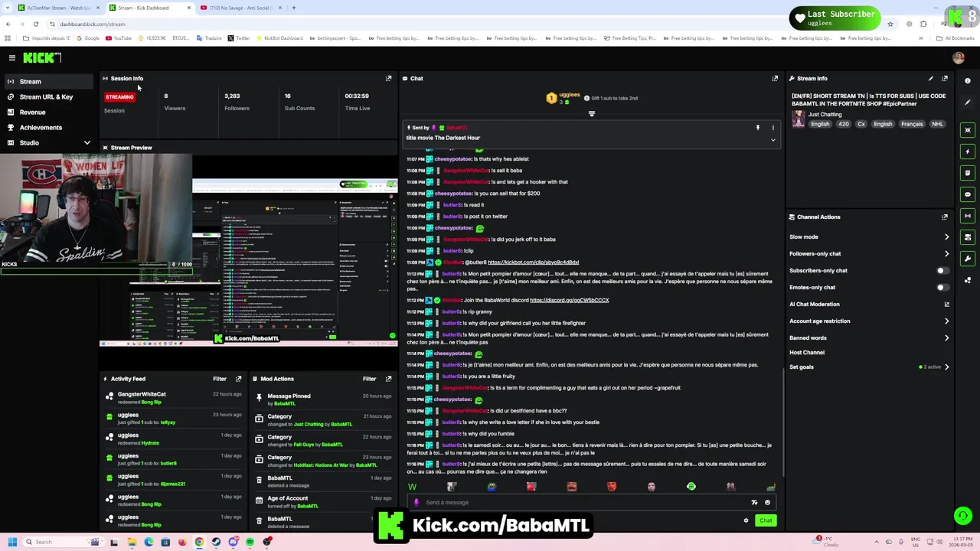The image size is (980, 551).
Task: Pop out the Stream Info panel
Action: click(x=945, y=78)
